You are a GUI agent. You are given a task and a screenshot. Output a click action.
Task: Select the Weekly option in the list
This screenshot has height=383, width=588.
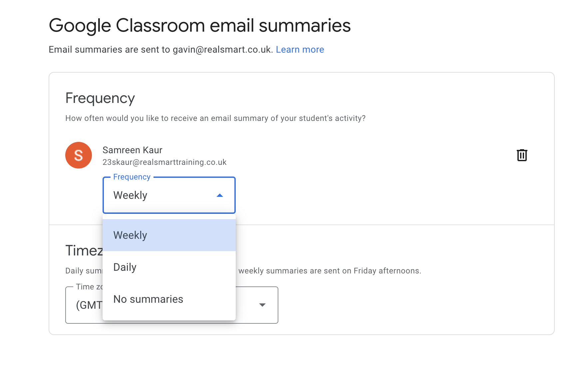(169, 235)
